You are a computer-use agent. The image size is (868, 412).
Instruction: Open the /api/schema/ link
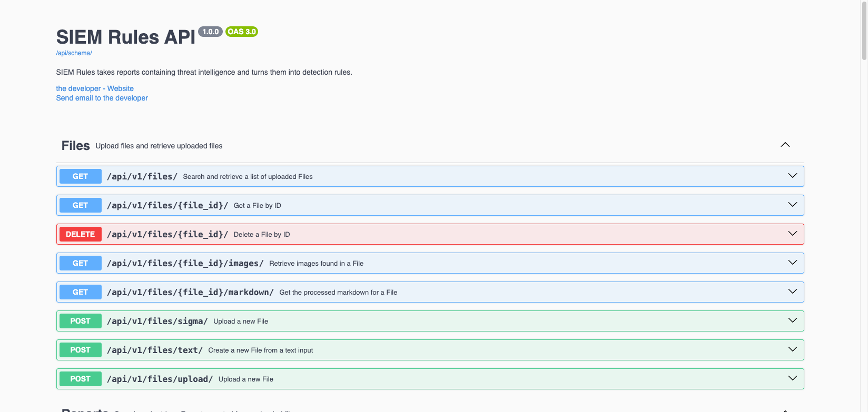pos(74,53)
